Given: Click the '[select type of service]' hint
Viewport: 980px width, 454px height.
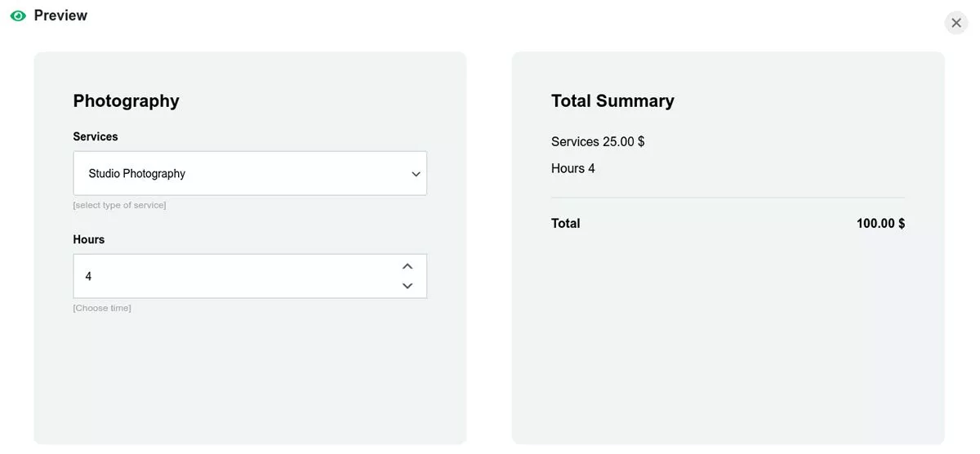Looking at the screenshot, I should point(119,205).
